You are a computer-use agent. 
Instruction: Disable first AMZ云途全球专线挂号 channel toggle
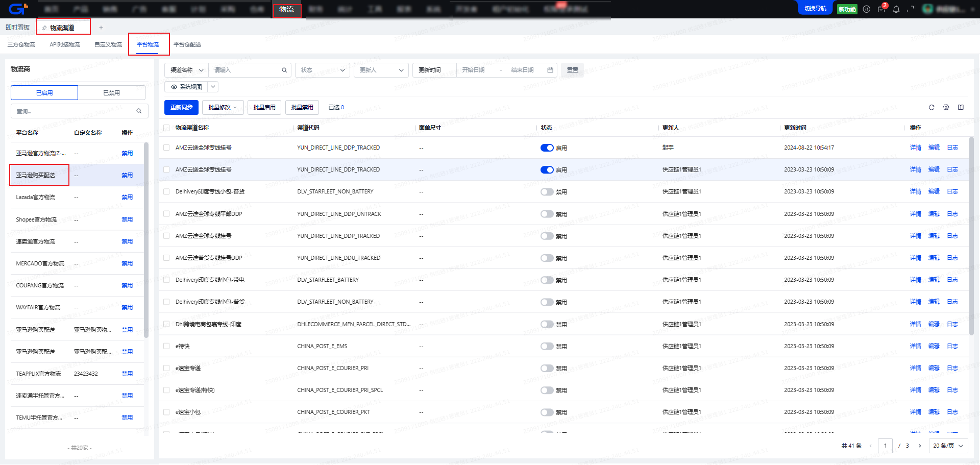547,148
